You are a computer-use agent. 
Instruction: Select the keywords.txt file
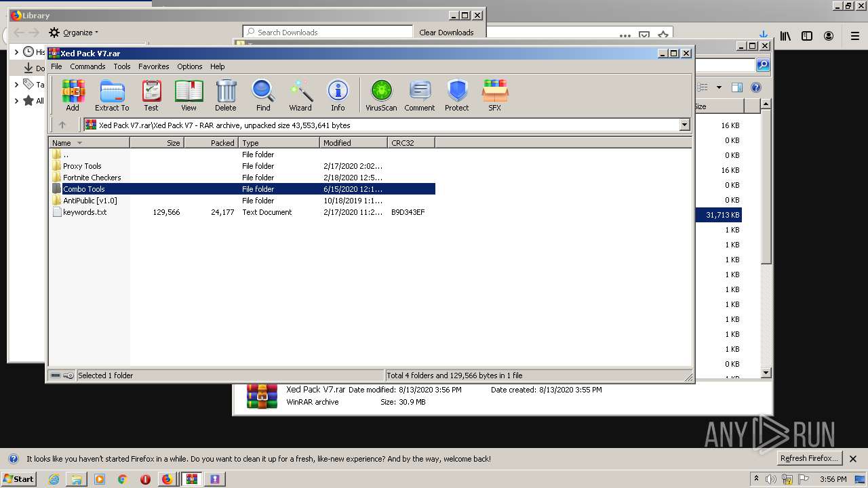85,212
